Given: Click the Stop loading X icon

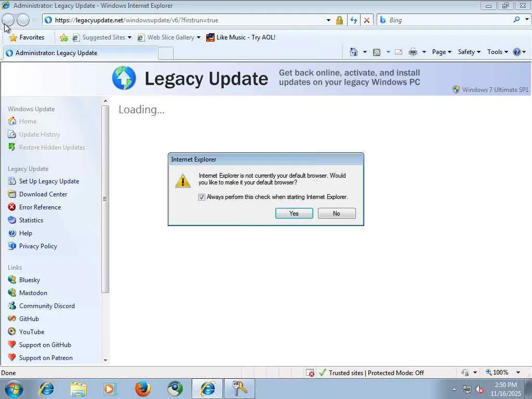Looking at the screenshot, I should pos(367,20).
